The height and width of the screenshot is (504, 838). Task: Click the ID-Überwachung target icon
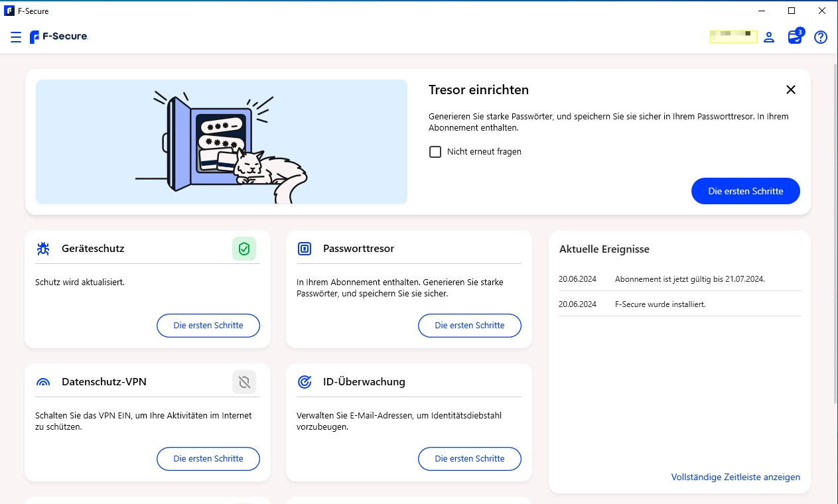coord(305,382)
